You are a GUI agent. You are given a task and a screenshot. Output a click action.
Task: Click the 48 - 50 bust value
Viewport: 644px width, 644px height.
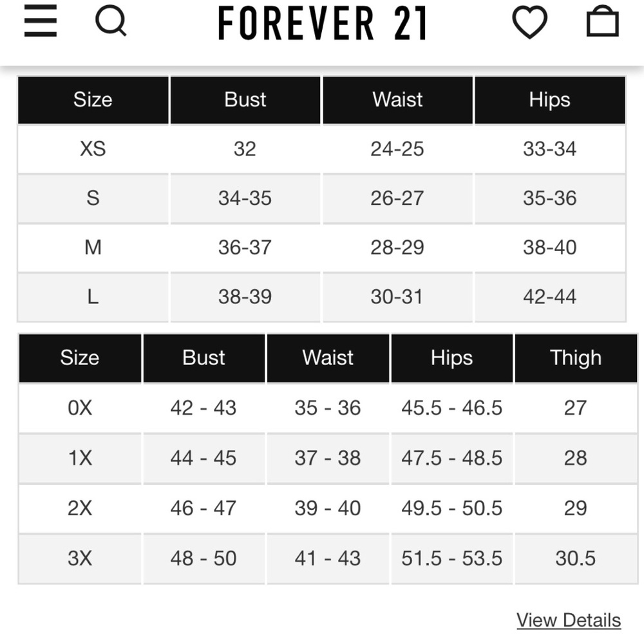pos(204,558)
